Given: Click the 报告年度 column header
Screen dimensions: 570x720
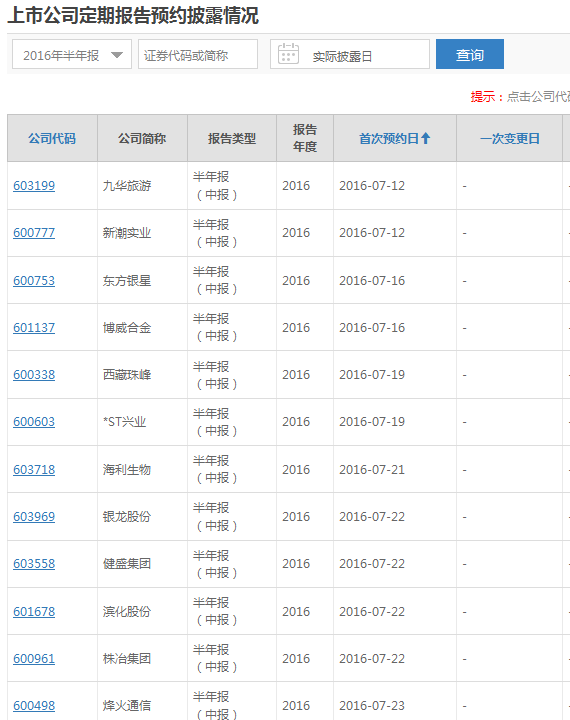Looking at the screenshot, I should coord(305,138).
